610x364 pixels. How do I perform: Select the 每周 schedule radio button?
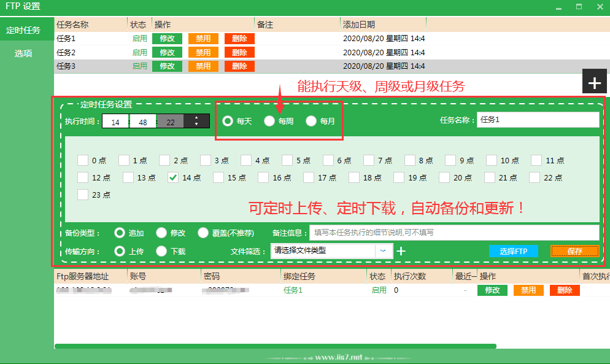[x=269, y=121]
